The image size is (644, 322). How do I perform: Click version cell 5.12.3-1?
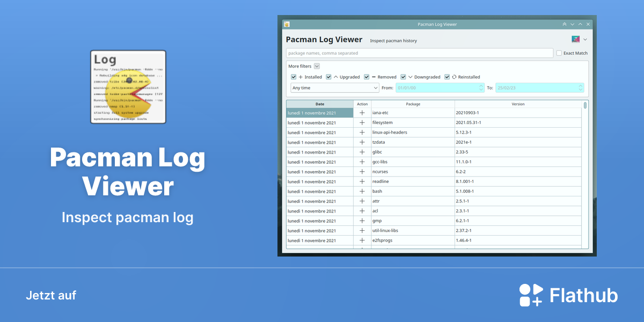coord(518,133)
